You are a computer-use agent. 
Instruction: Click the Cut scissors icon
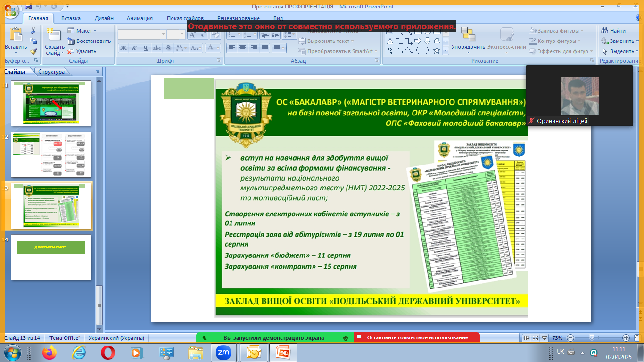click(x=33, y=31)
